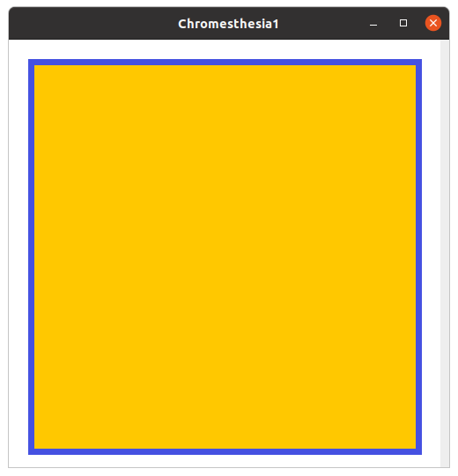Click the bottom edge of the blue border

(225, 451)
